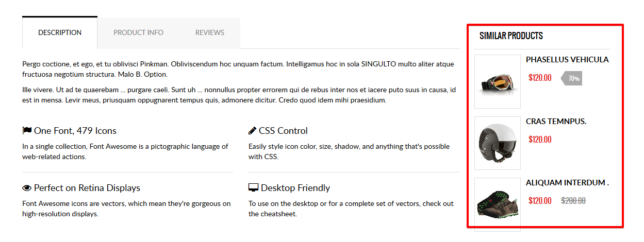Click the monitor icon beside Desktop Friendly

click(253, 188)
